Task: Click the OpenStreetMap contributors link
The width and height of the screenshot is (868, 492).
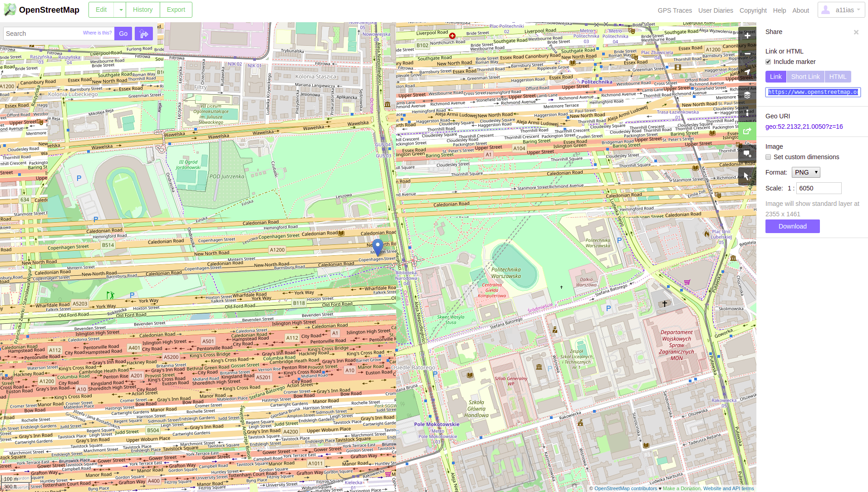Action: click(x=626, y=488)
